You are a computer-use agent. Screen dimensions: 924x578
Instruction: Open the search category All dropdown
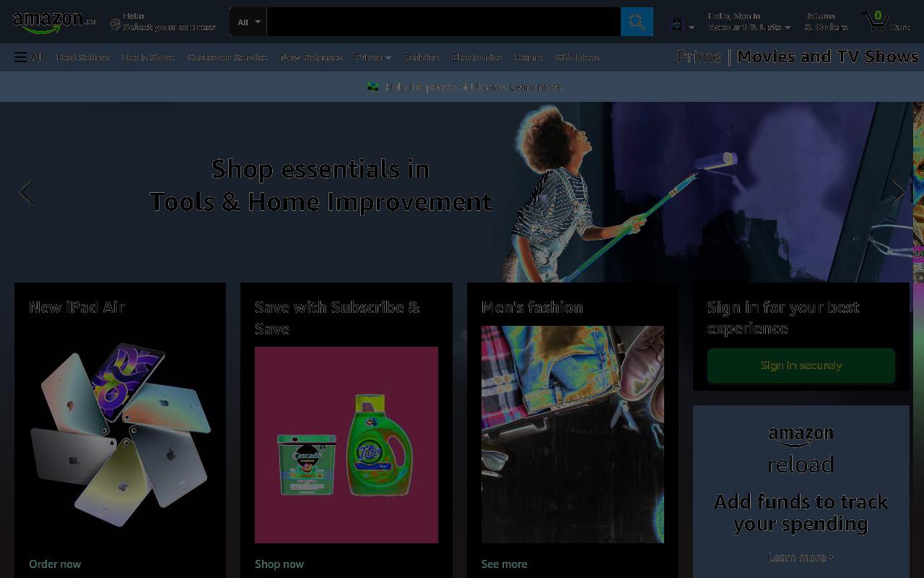tap(248, 22)
